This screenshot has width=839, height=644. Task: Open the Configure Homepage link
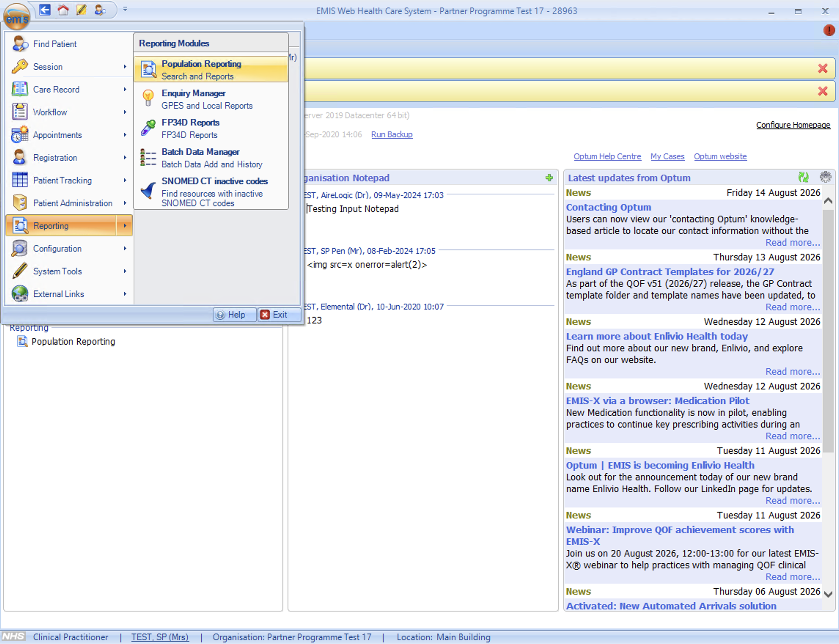click(793, 125)
